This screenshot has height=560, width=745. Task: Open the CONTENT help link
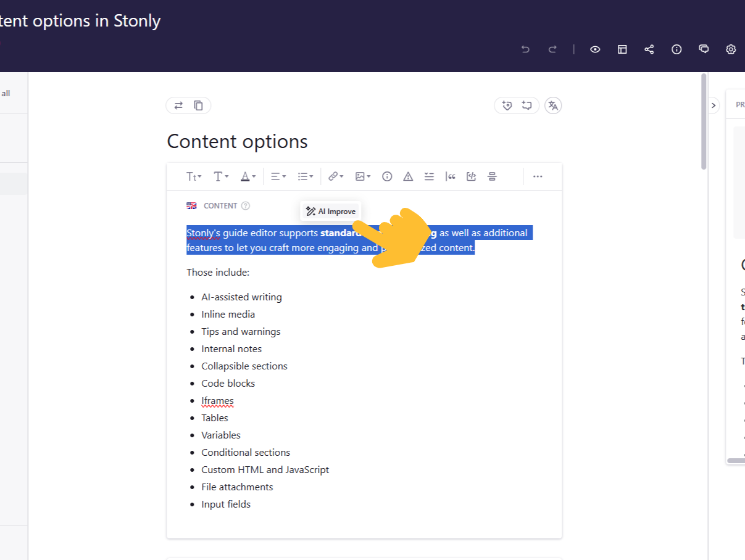tap(246, 205)
